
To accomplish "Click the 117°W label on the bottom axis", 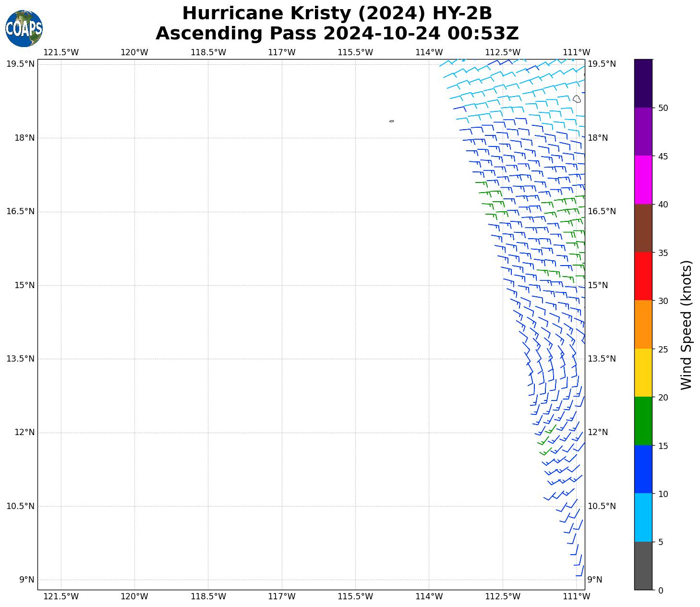I will [282, 596].
